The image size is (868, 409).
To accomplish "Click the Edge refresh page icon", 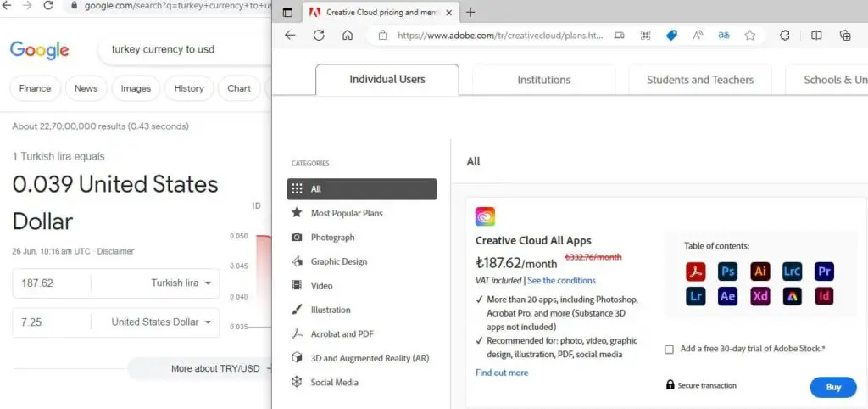I will pos(319,36).
